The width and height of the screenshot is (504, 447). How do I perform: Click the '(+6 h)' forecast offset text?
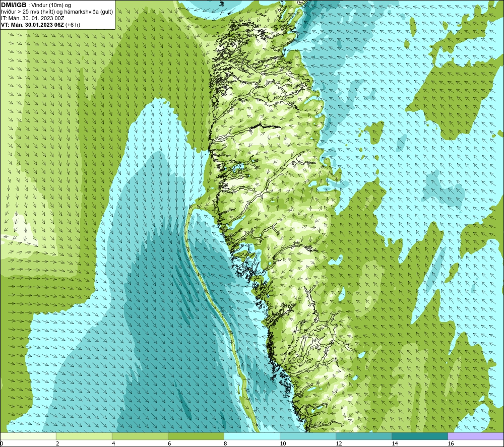pos(73,25)
